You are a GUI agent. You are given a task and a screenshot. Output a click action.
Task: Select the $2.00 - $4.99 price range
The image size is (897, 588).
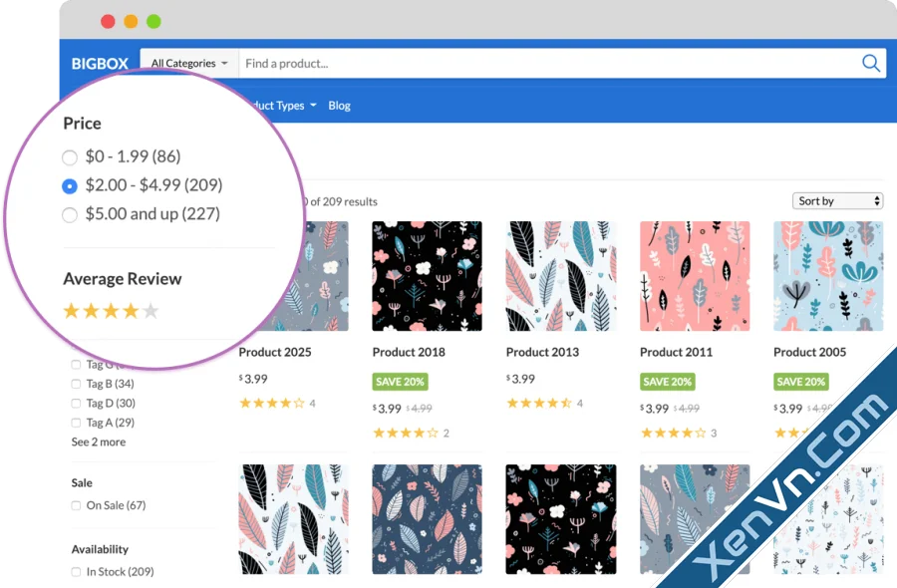70,186
